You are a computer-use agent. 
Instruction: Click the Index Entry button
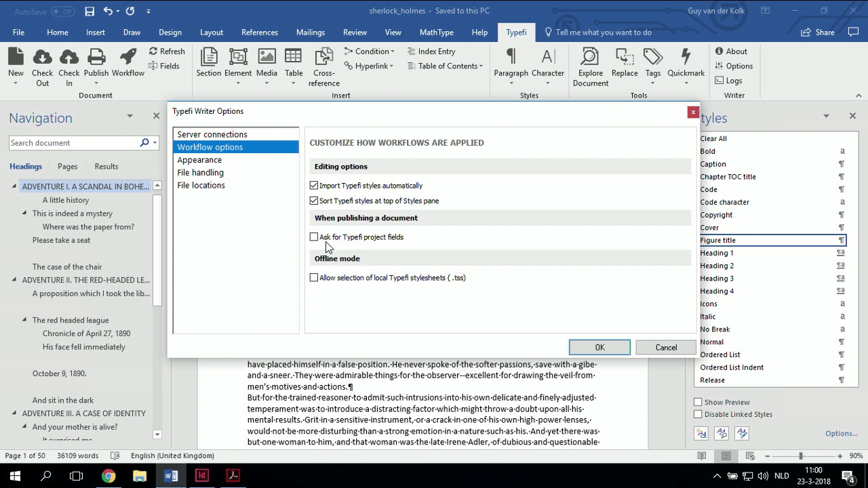pos(431,52)
